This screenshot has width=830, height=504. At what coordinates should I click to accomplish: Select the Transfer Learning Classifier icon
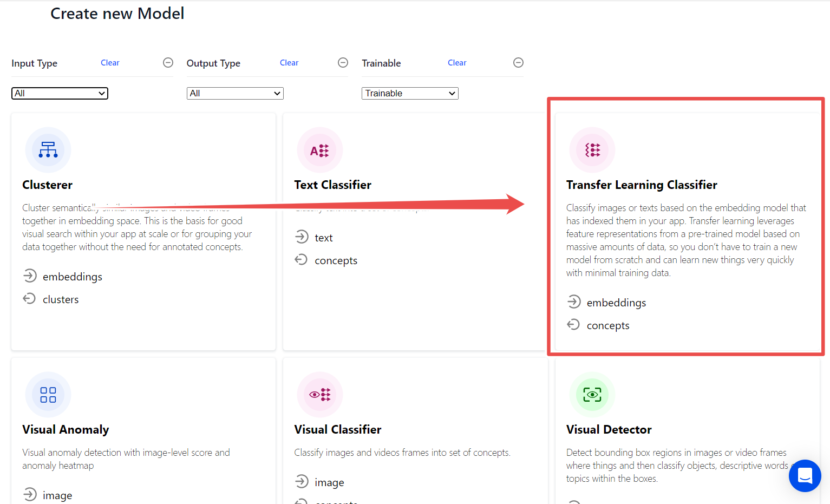point(592,150)
